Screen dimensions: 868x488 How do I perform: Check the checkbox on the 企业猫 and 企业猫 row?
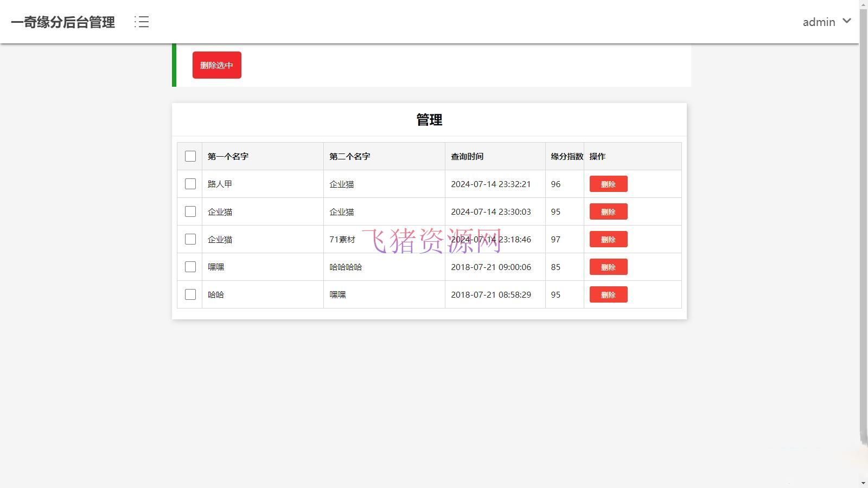(190, 211)
